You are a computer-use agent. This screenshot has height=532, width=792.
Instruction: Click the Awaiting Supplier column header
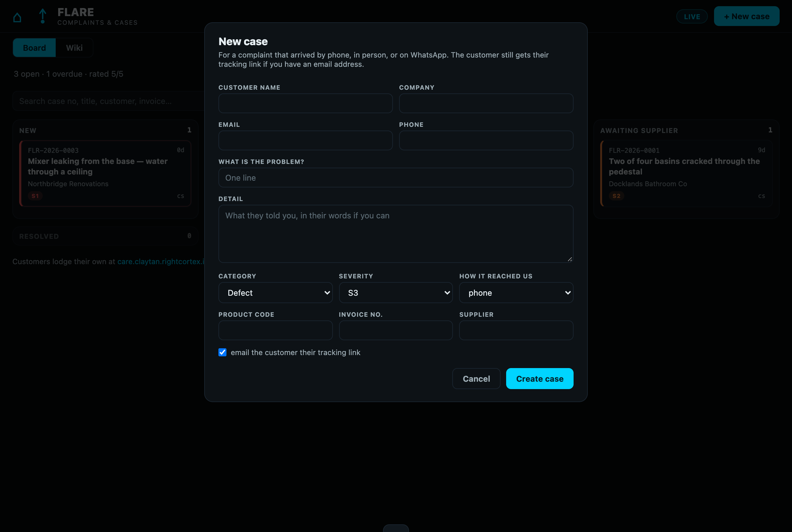[639, 131]
